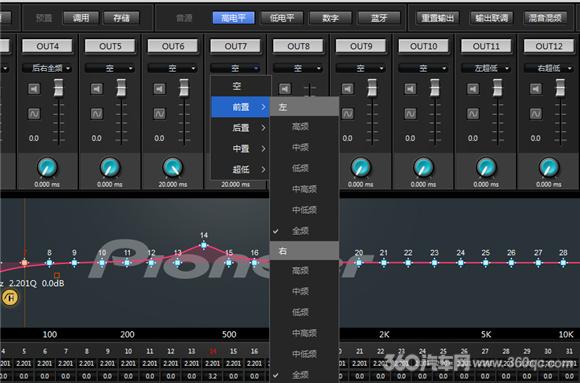Open the speaker type dropdown under OUT5
Viewport: 580px width, 383px height.
click(110, 68)
